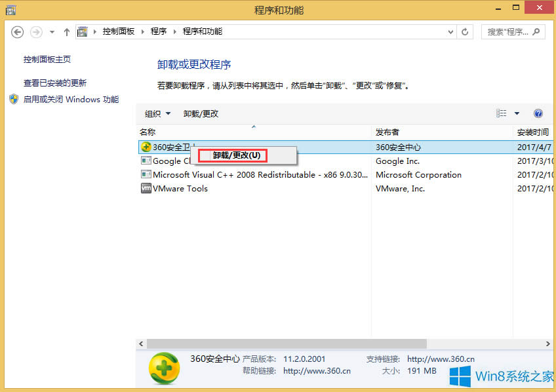Go back with the back arrow
Viewport: 556px width, 392px height.
(x=17, y=31)
